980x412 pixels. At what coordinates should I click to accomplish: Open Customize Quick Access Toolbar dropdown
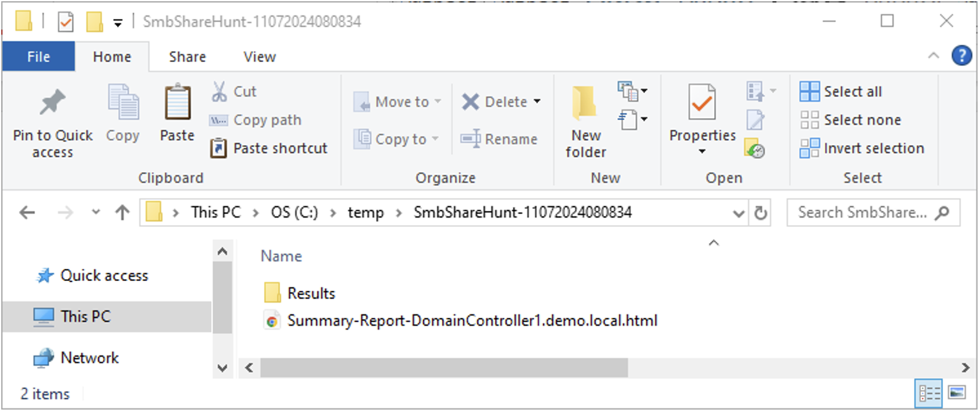pos(118,23)
